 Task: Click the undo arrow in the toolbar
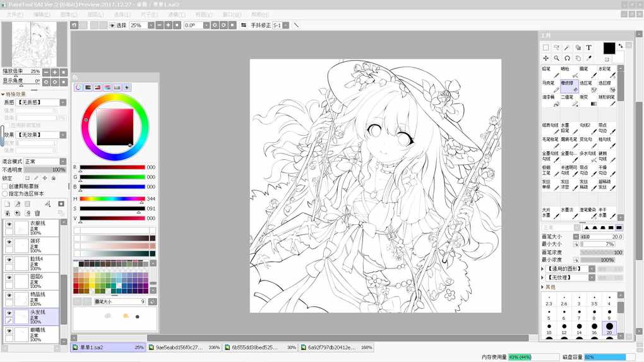tap(75, 25)
